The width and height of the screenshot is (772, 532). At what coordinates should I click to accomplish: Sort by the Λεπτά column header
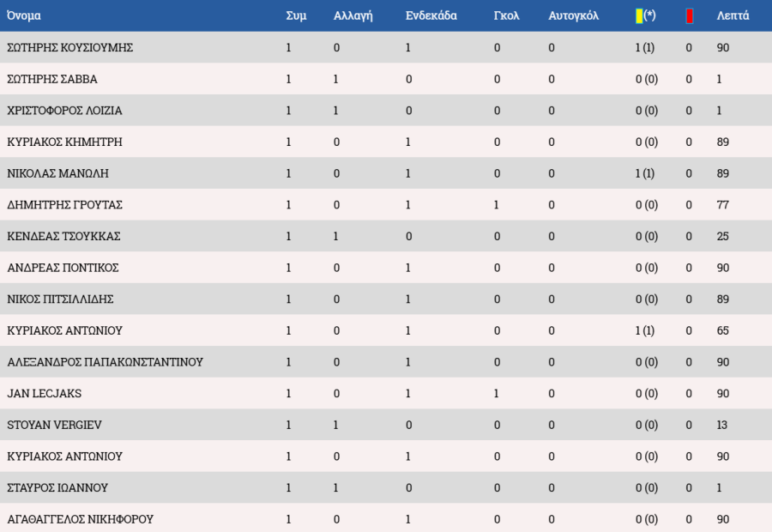733,15
